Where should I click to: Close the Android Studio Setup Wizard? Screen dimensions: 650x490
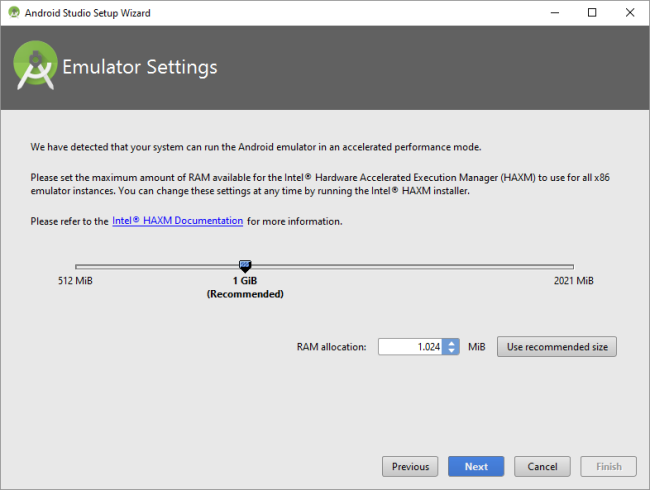(x=628, y=12)
